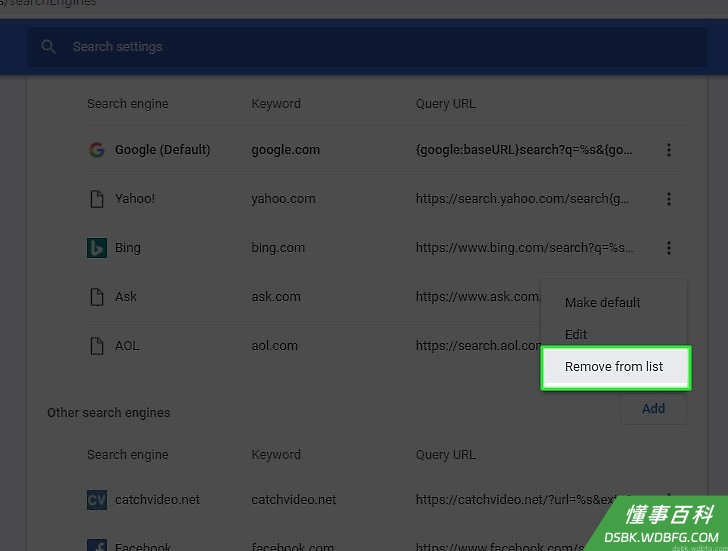The height and width of the screenshot is (551, 728).
Task: Click the lower Query URL header under Other
Action: (x=446, y=455)
